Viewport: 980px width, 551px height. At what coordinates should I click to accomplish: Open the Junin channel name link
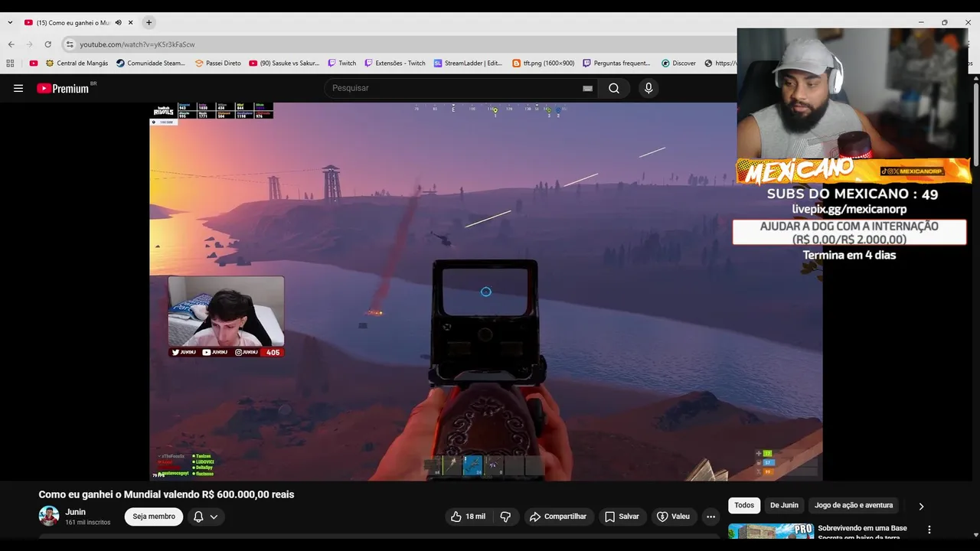75,512
